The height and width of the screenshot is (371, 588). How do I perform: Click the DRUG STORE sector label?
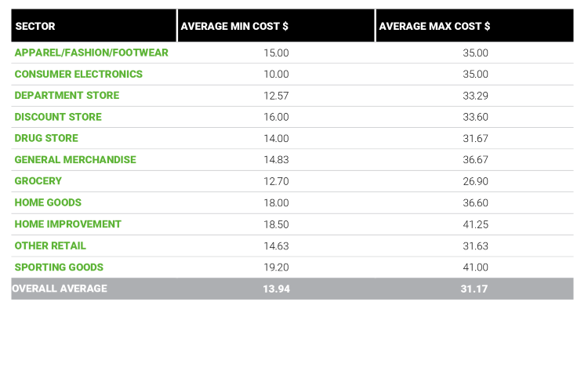coord(46,138)
